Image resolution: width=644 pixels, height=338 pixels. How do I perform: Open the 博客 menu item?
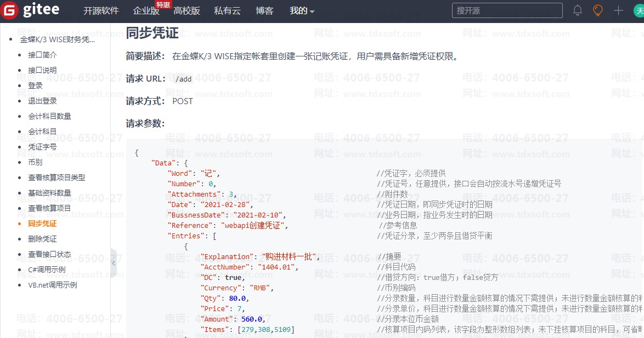[264, 10]
